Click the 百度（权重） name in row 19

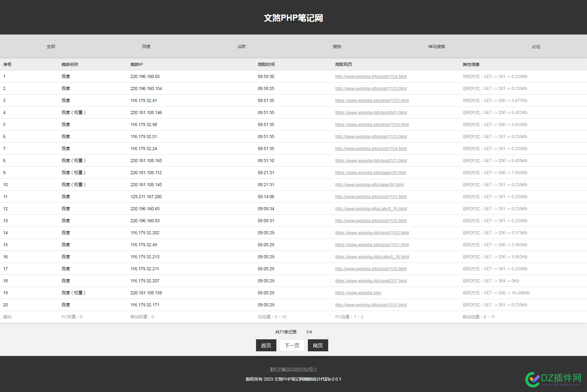point(74,293)
